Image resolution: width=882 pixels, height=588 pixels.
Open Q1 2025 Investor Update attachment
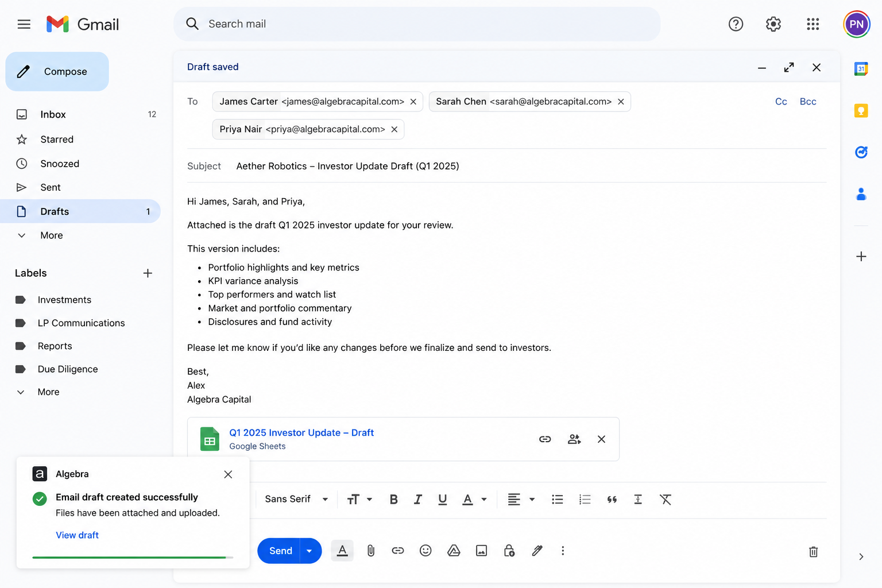(x=301, y=433)
